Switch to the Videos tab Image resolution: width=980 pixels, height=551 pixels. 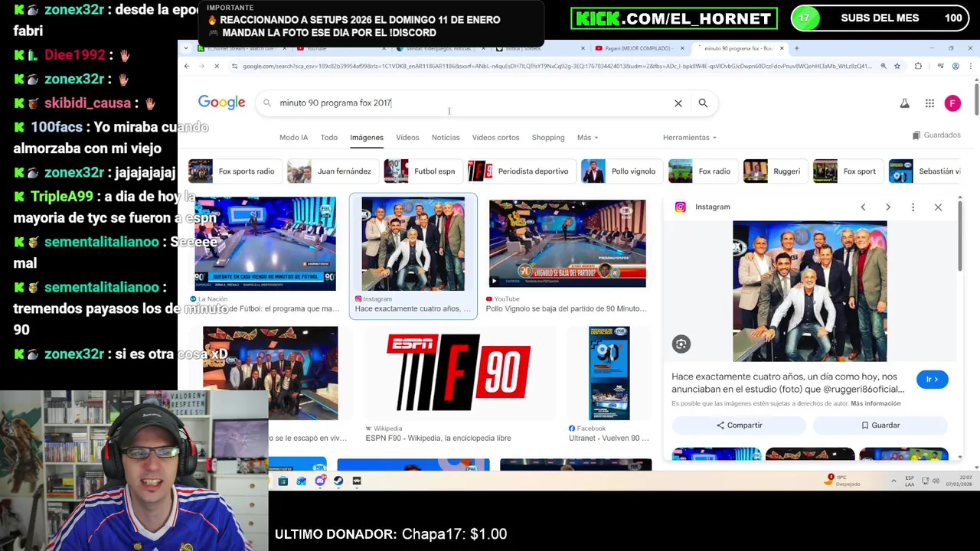click(x=407, y=138)
